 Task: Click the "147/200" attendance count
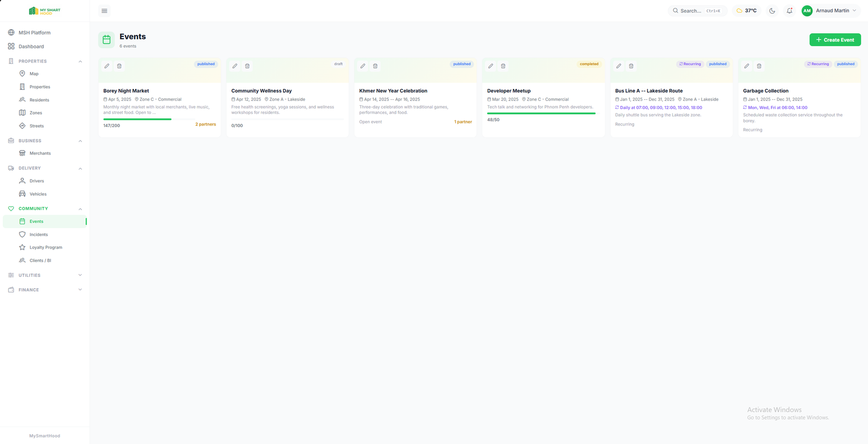[112, 125]
